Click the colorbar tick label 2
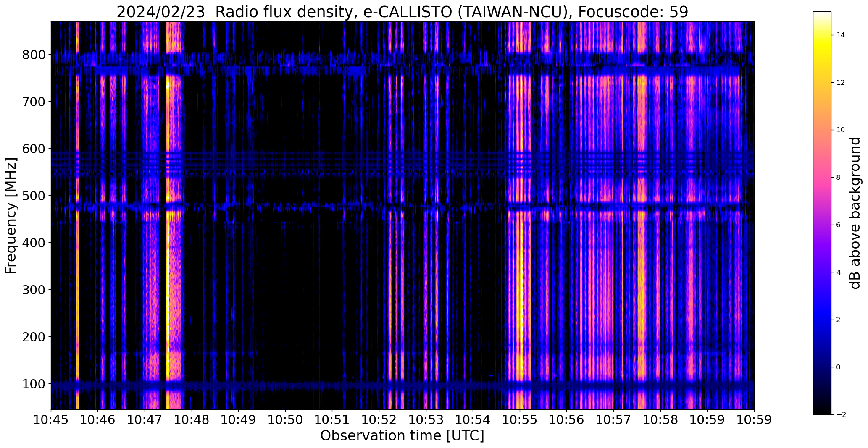 click(839, 320)
